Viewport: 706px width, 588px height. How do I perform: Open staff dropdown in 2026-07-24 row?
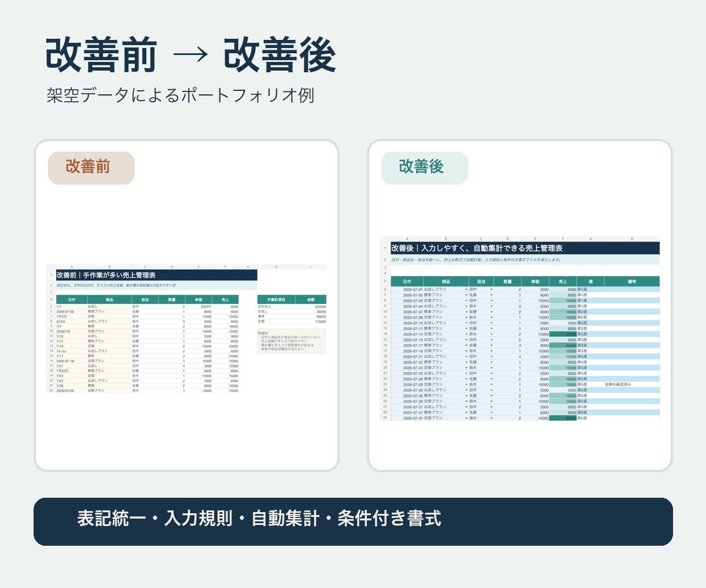coord(491,367)
